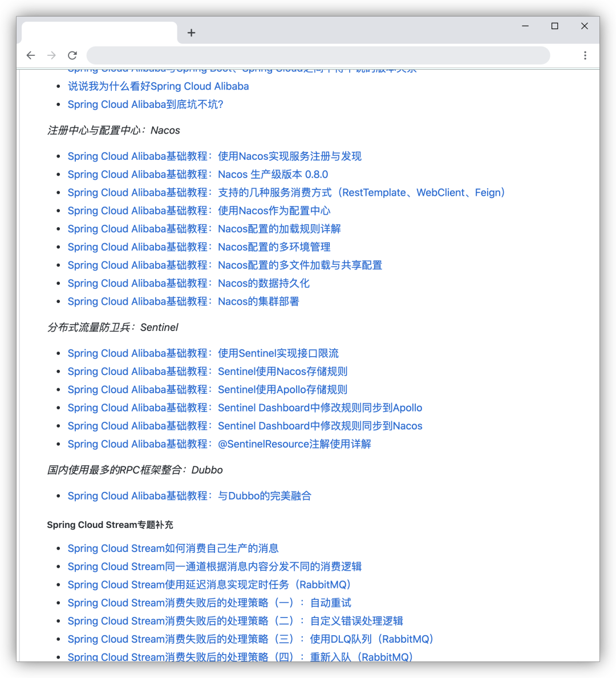Open tutorial @SentinelResource注解使用详解
Image resolution: width=616 pixels, height=678 pixels.
219,445
